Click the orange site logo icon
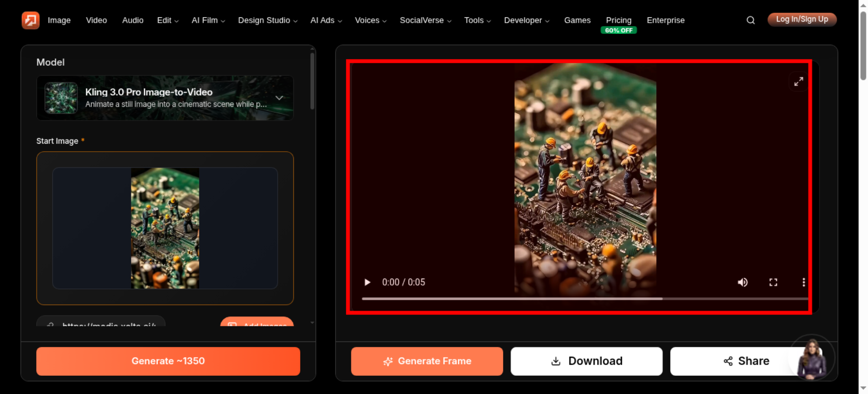The image size is (868, 394). (30, 20)
